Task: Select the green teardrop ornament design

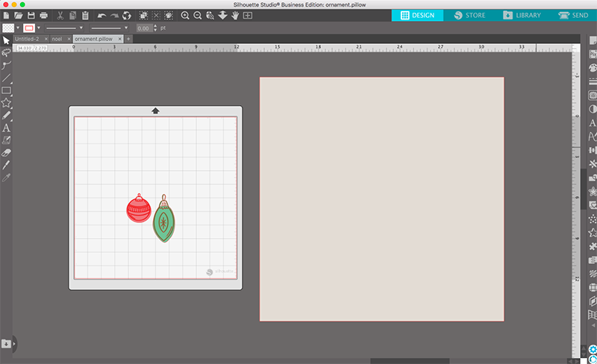Action: click(163, 219)
